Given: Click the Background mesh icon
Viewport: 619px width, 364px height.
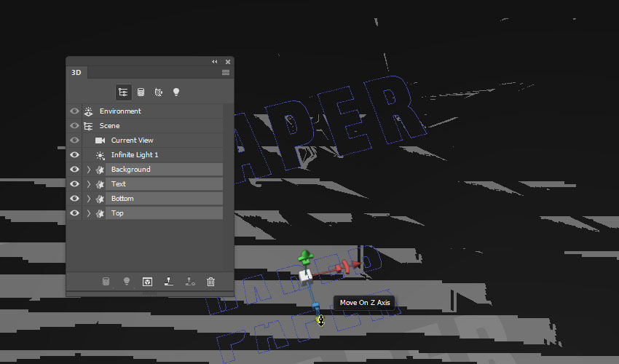Looking at the screenshot, I should 100,170.
